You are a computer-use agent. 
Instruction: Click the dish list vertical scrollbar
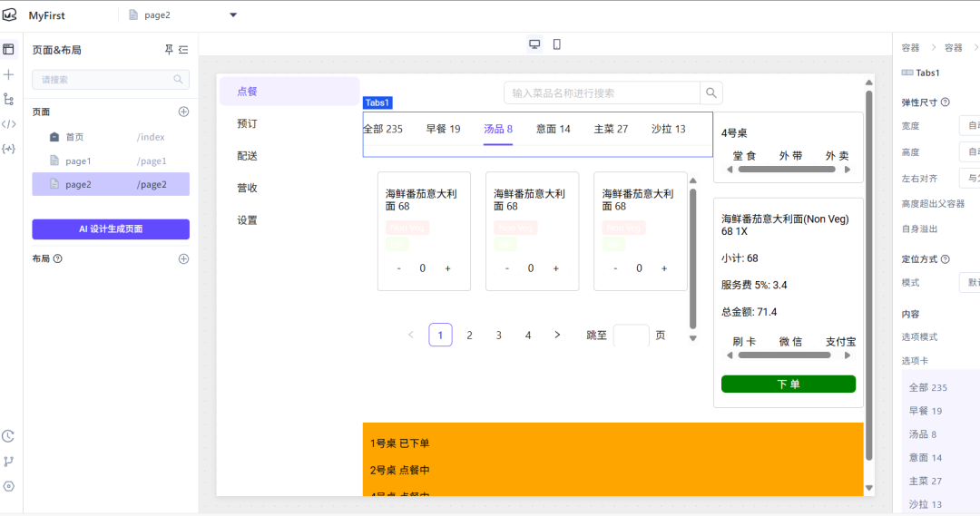(692, 259)
